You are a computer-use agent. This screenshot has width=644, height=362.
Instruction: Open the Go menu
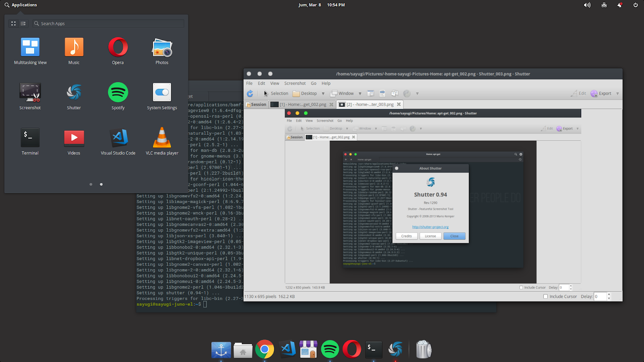[x=314, y=83]
